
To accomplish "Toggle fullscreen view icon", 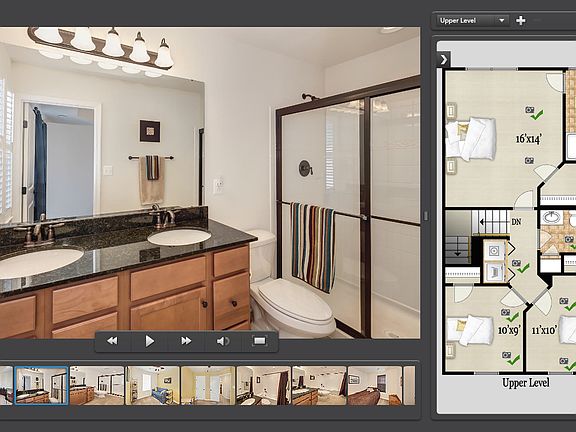I will tap(259, 341).
